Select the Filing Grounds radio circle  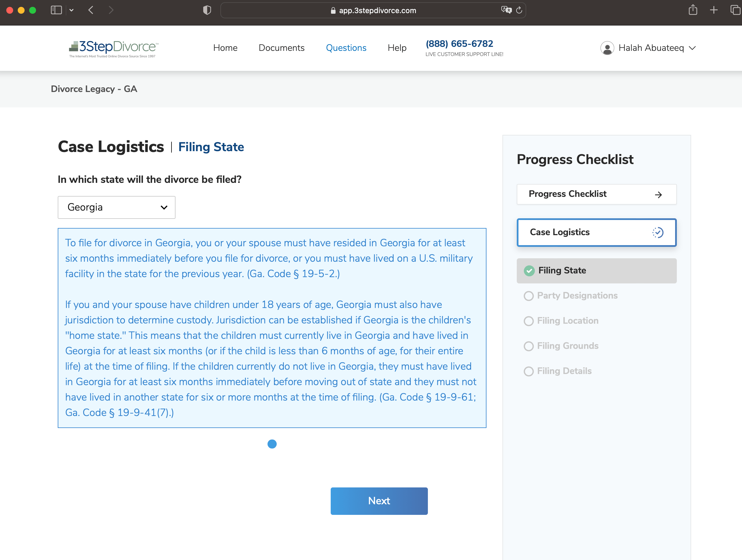click(x=529, y=346)
